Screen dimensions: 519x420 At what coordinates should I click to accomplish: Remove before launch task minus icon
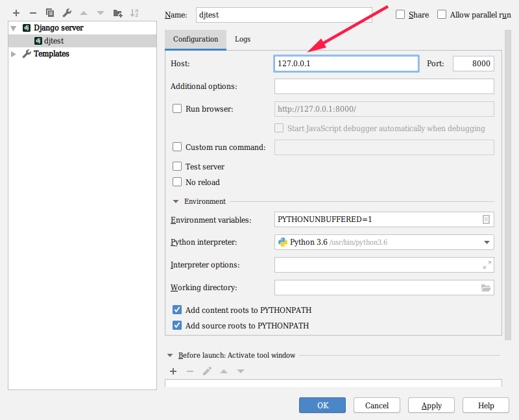[x=190, y=371]
